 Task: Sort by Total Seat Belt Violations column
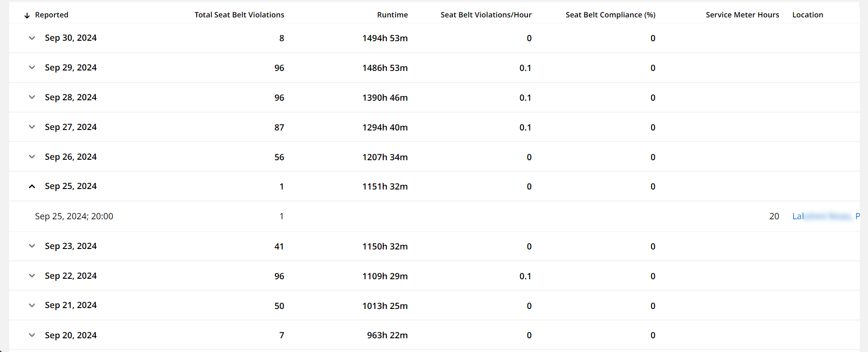tap(239, 15)
